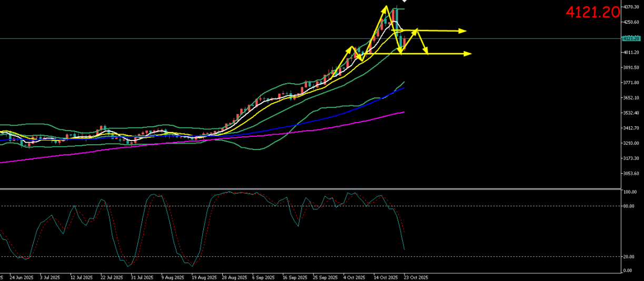Click the 3053.60 price axis label
Image resolution: width=644 pixels, height=281 pixels.
click(631, 174)
